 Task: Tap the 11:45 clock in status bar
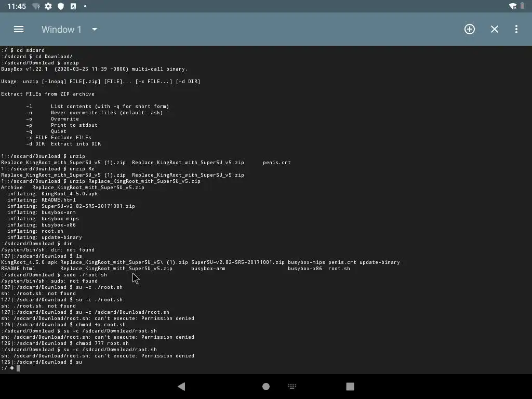tap(16, 6)
